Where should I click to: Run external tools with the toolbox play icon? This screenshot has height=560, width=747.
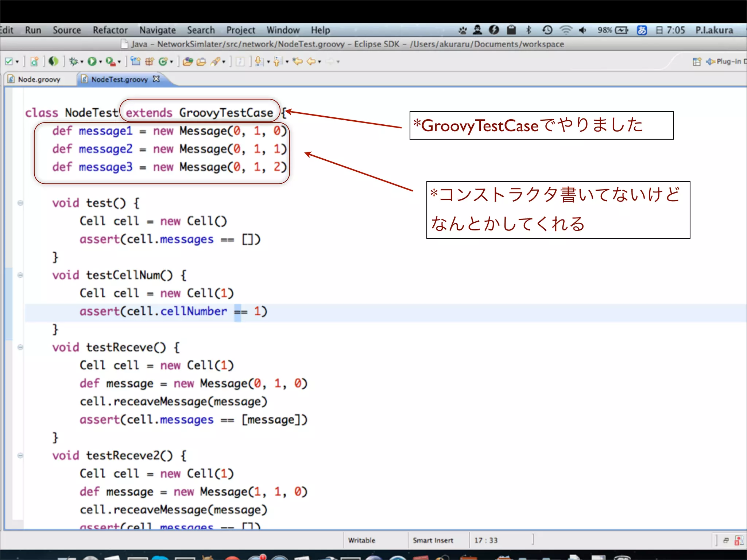click(x=110, y=62)
